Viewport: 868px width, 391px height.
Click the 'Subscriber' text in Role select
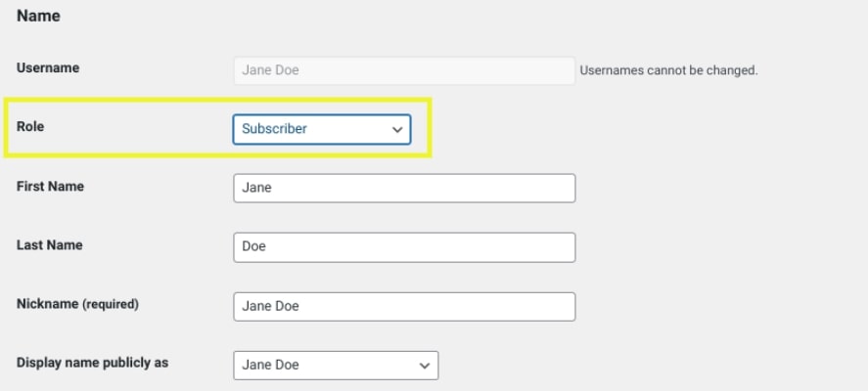(274, 129)
